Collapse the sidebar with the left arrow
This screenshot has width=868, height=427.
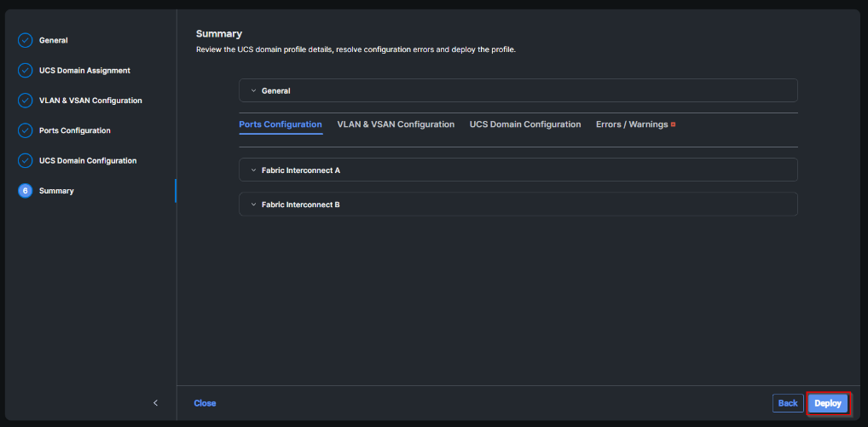(x=155, y=403)
